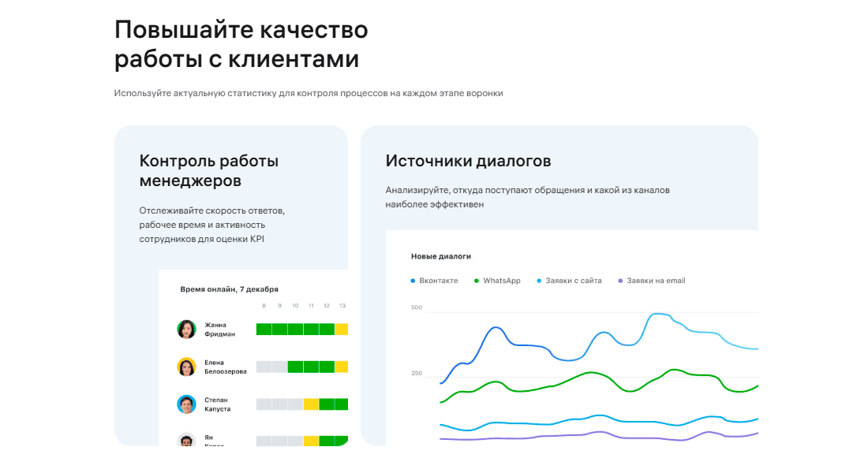Image resolution: width=868 pixels, height=473 pixels.
Task: Click the Повышайте качество работы с клиентами headline
Action: tap(241, 44)
